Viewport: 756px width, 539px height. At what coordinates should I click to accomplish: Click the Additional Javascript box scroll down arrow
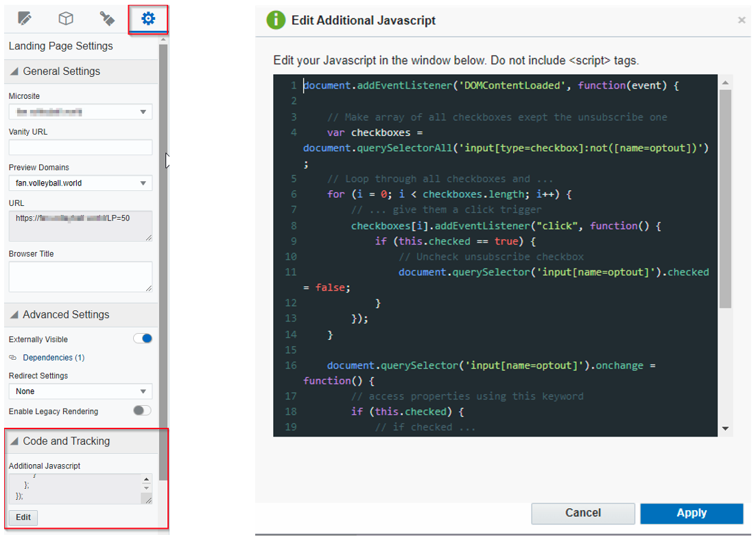tap(147, 488)
